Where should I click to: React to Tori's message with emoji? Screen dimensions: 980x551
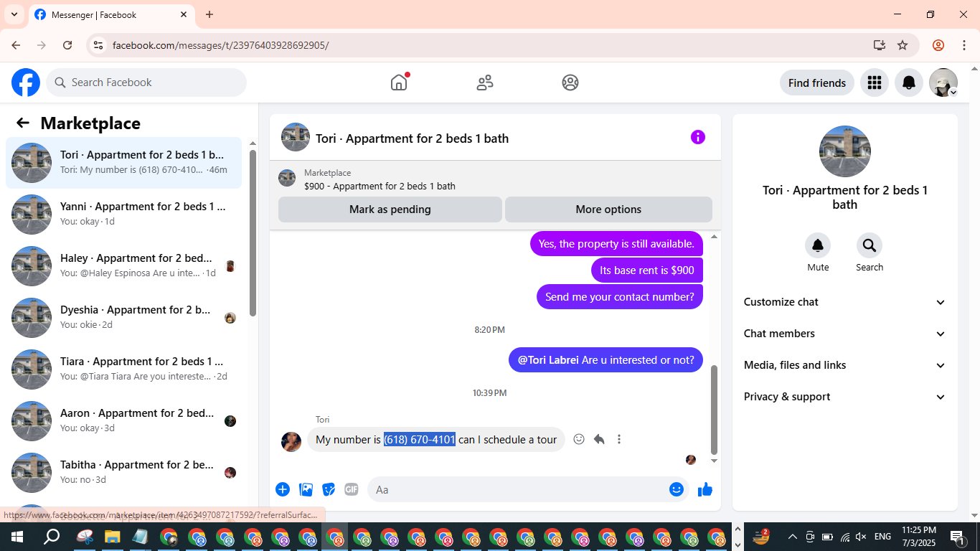click(579, 439)
